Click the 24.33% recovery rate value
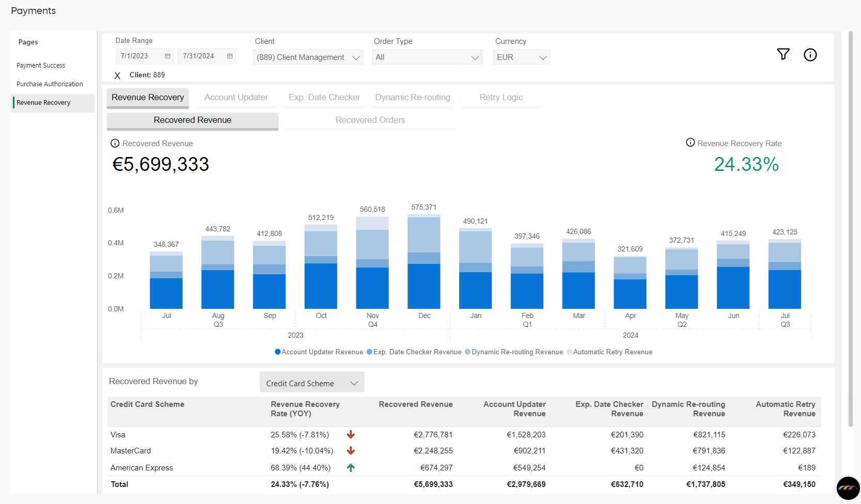The width and height of the screenshot is (861, 504). 746,164
